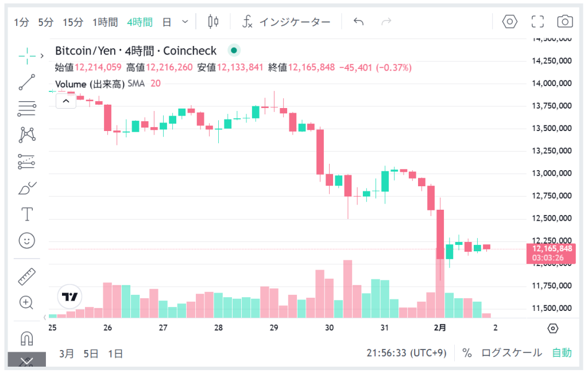The height and width of the screenshot is (373, 588).
Task: Select the trend line drawing tool
Action: point(26,82)
